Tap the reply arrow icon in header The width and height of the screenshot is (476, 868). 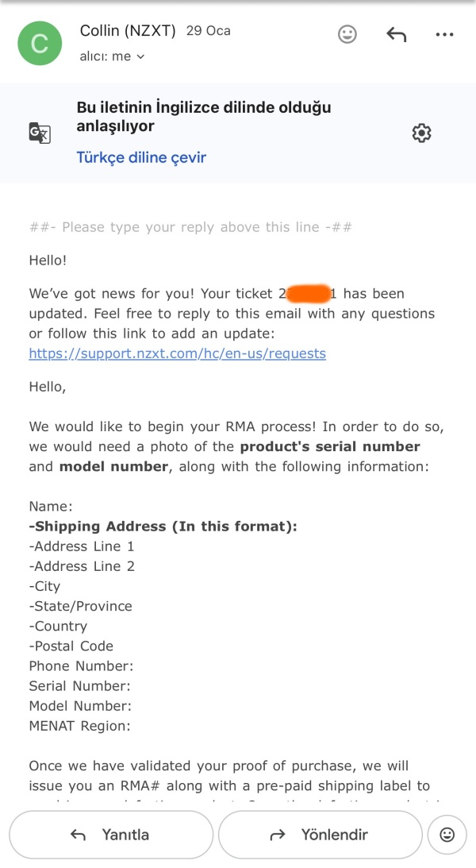coord(397,35)
